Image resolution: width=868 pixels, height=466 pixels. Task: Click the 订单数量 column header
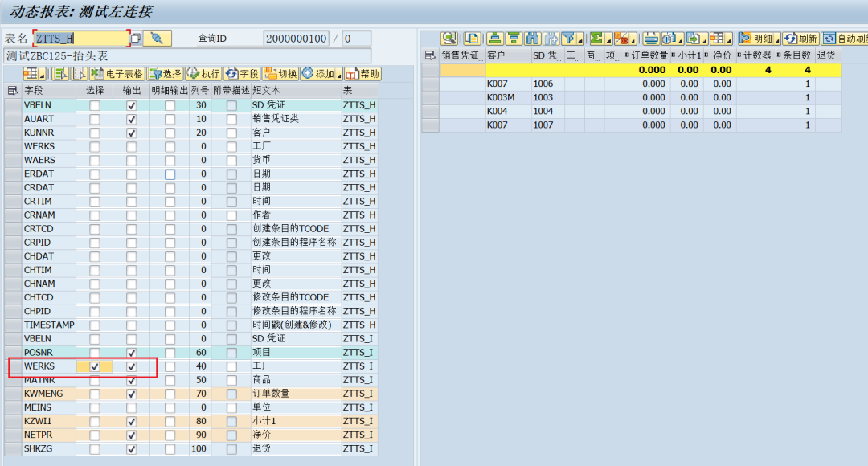(646, 55)
